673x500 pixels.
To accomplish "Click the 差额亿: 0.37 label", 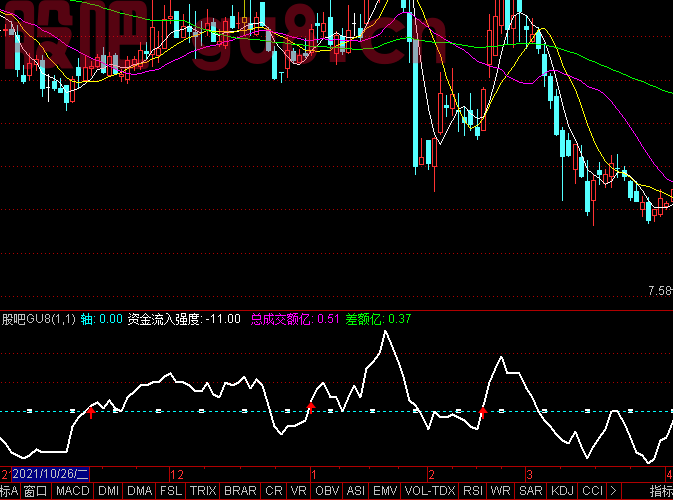I will [378, 319].
